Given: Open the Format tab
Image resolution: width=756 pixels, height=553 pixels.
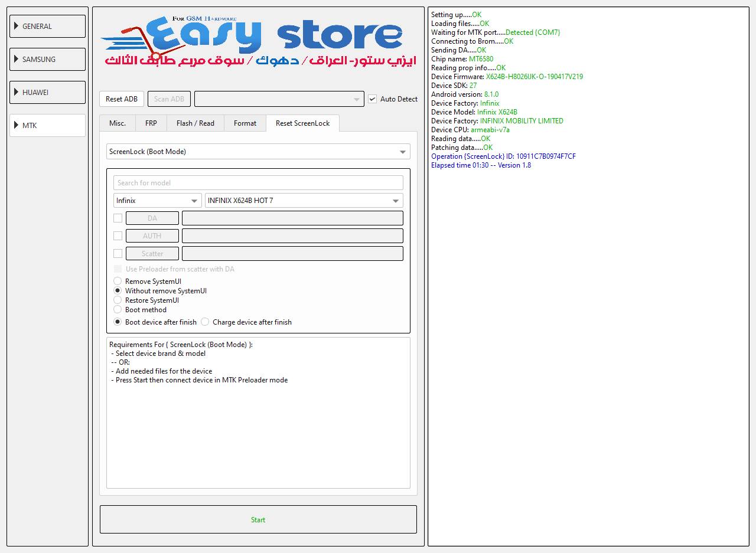Looking at the screenshot, I should [245, 123].
